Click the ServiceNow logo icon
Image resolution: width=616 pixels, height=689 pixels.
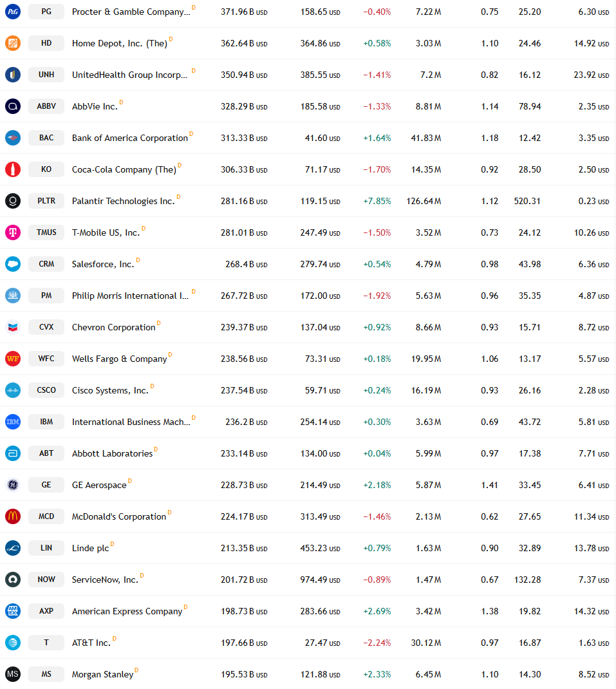13,580
